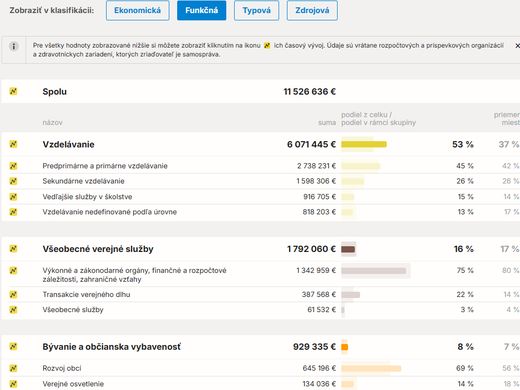Click the orange share bar for Bývanie
Image resolution: width=520 pixels, height=390 pixels.
click(x=345, y=347)
